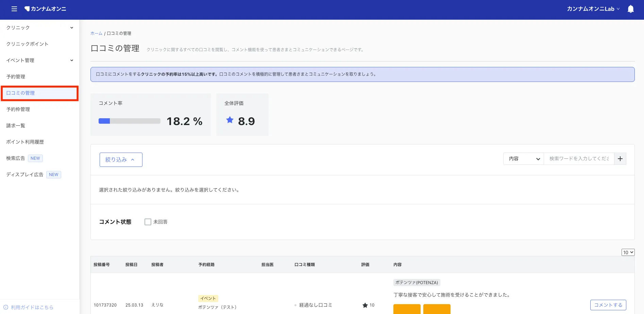The height and width of the screenshot is (314, 644).
Task: Toggle the 絞り込み filter button
Action: tap(121, 160)
